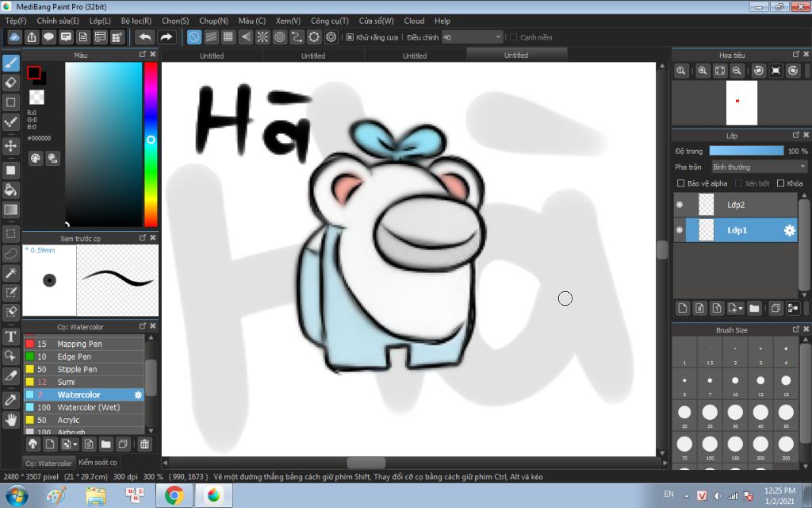
Task: Click the cloud save icon
Action: (x=14, y=37)
